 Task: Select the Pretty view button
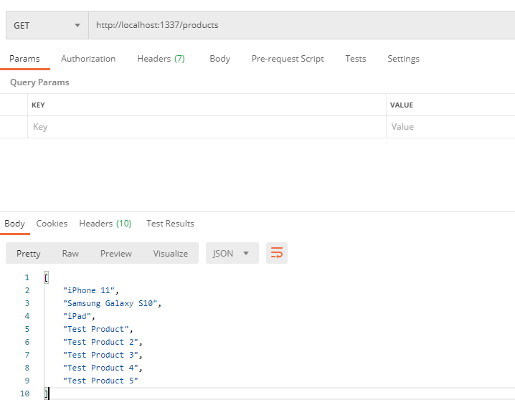pos(29,254)
